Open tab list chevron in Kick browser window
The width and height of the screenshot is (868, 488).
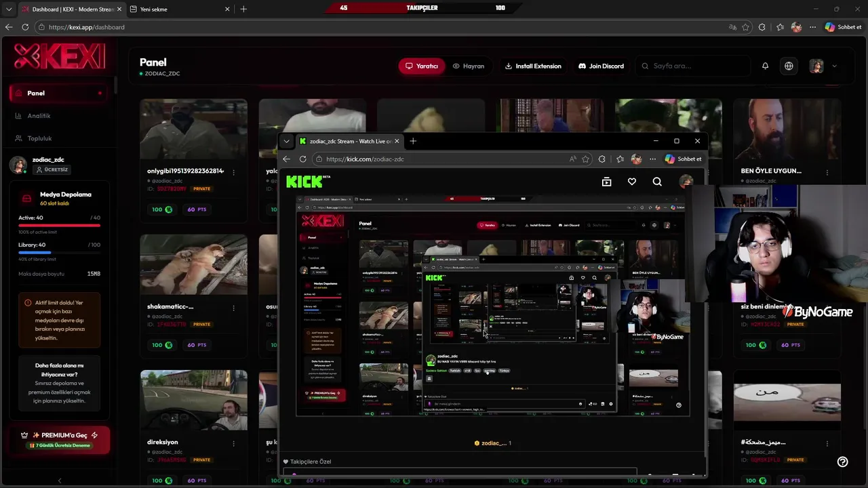click(x=286, y=141)
